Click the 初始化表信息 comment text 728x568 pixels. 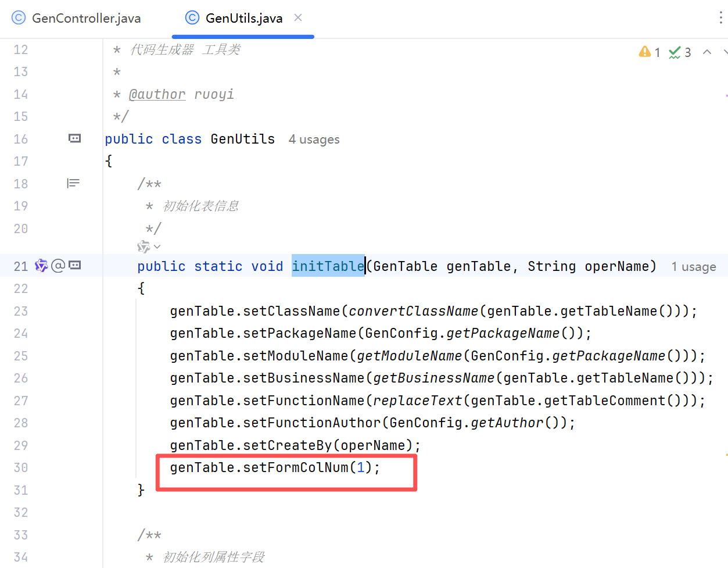coord(200,206)
